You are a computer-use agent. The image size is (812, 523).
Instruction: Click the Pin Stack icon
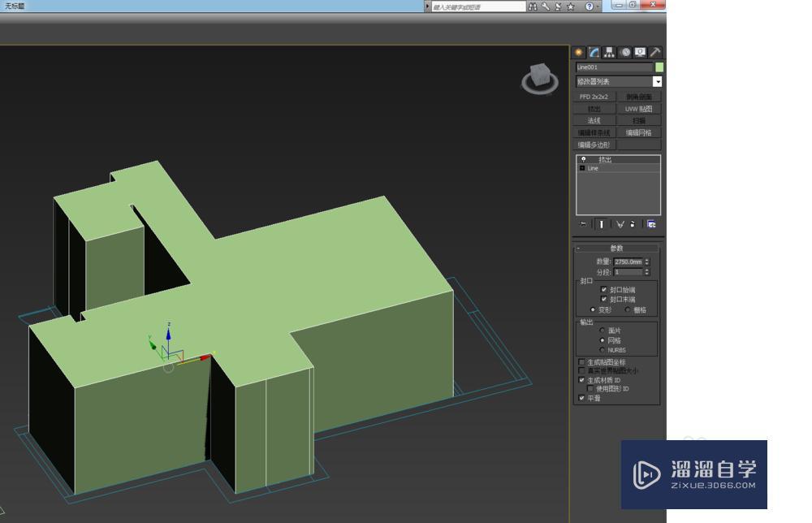click(584, 224)
